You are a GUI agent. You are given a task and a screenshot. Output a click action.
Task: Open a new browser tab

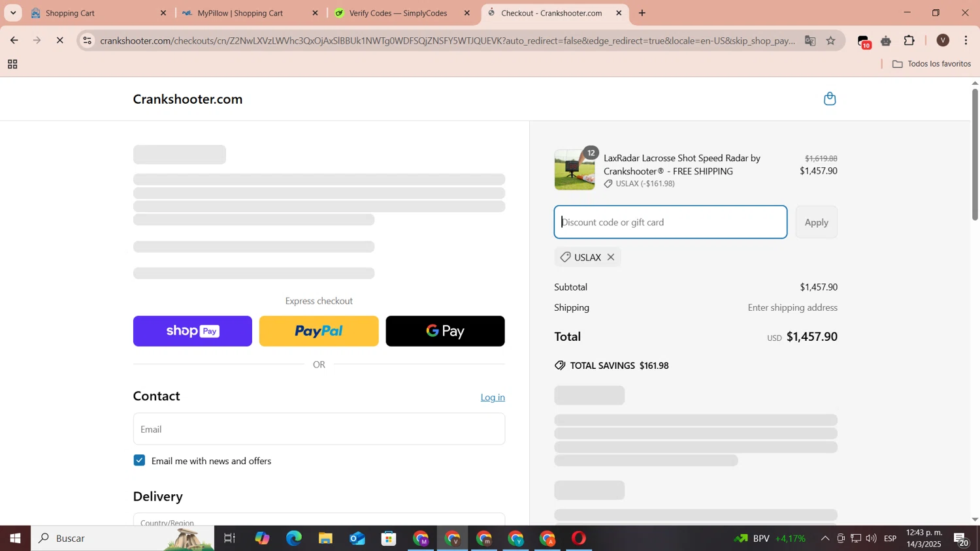point(642,13)
